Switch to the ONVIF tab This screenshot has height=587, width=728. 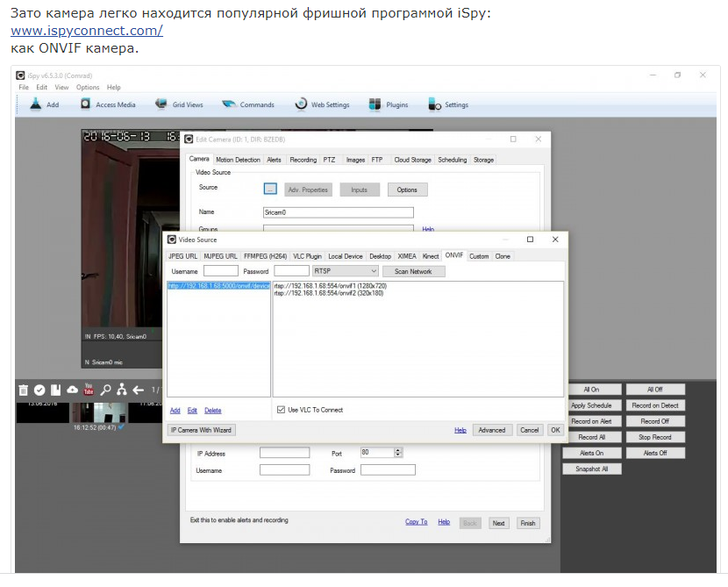coord(454,255)
